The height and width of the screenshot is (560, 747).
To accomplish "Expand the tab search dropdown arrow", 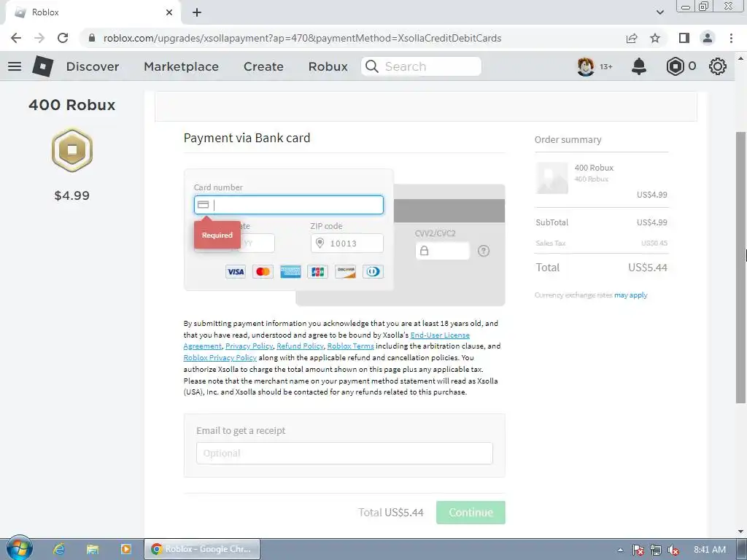I will [659, 12].
